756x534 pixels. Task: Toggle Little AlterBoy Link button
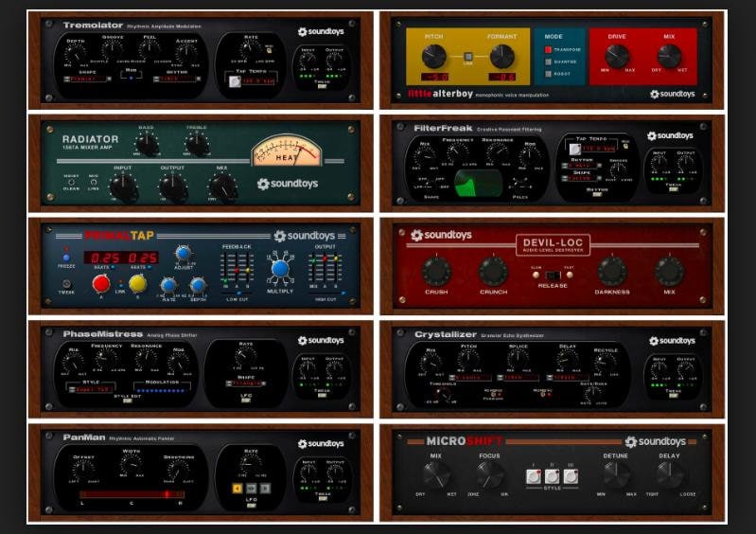point(467,57)
